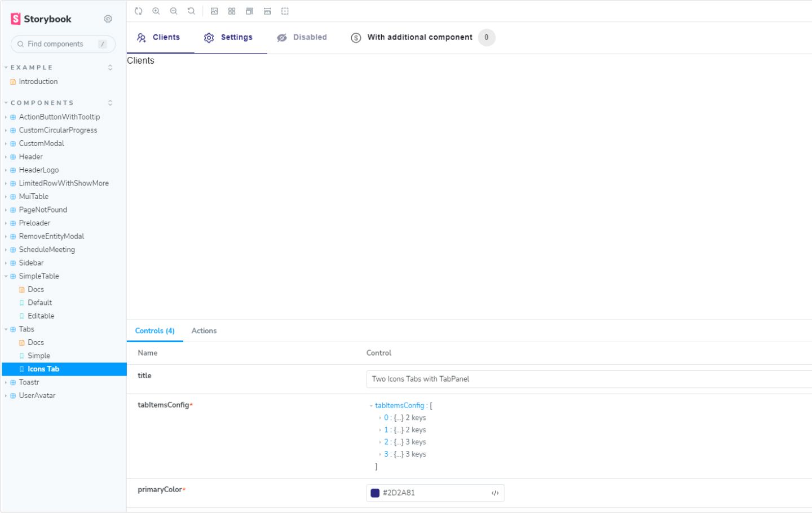The image size is (812, 513).
Task: Switch to the Settings tab
Action: point(231,38)
